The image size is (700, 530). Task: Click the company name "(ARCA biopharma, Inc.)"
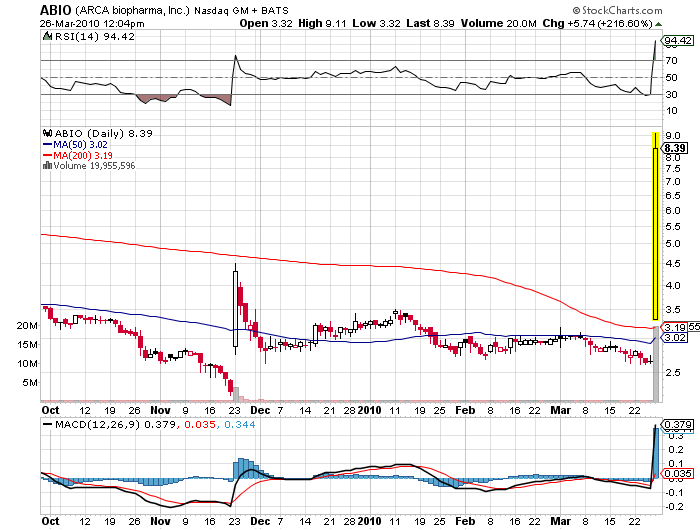click(x=133, y=10)
